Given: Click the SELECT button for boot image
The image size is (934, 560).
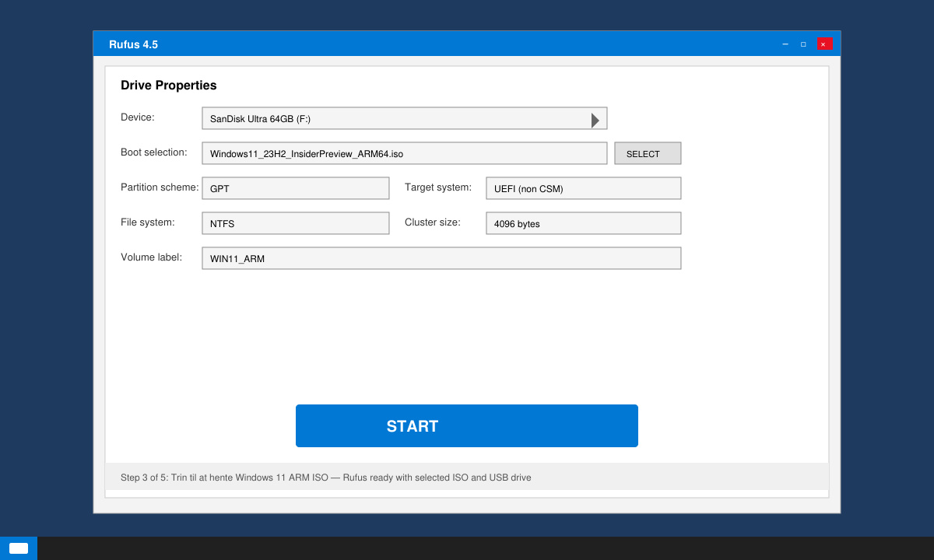Looking at the screenshot, I should click(x=648, y=153).
